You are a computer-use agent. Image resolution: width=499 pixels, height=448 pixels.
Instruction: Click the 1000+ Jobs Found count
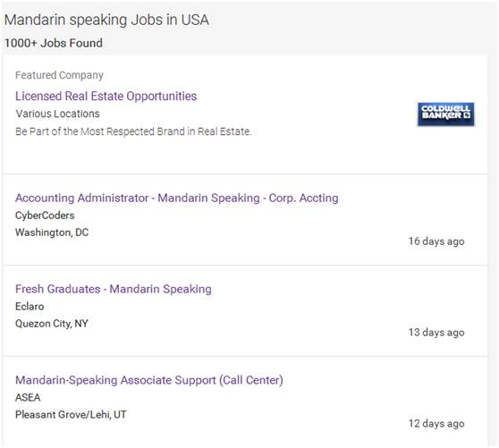54,43
